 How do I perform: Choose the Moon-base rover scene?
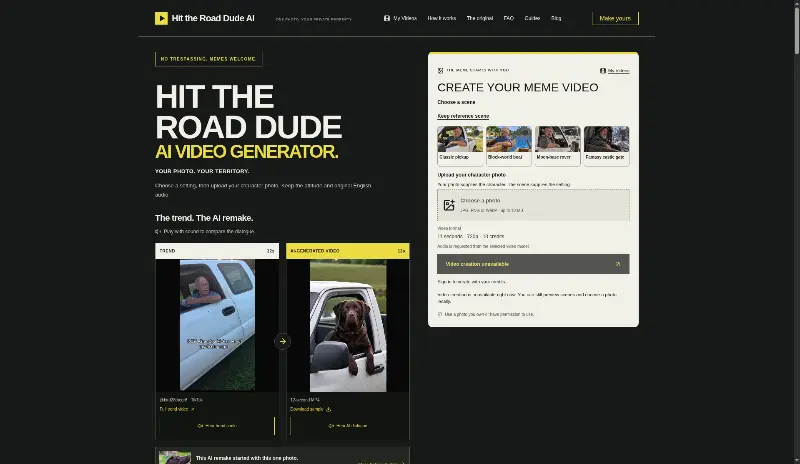[x=558, y=146]
